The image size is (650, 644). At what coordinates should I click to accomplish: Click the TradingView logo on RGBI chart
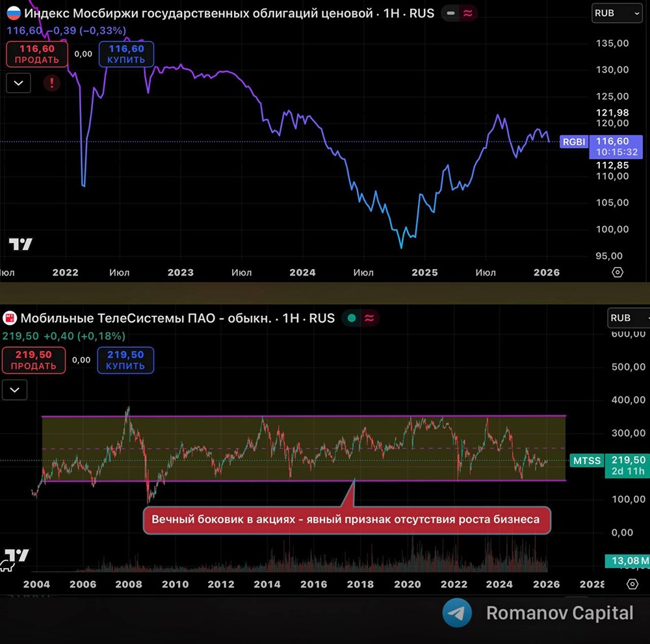[20, 244]
